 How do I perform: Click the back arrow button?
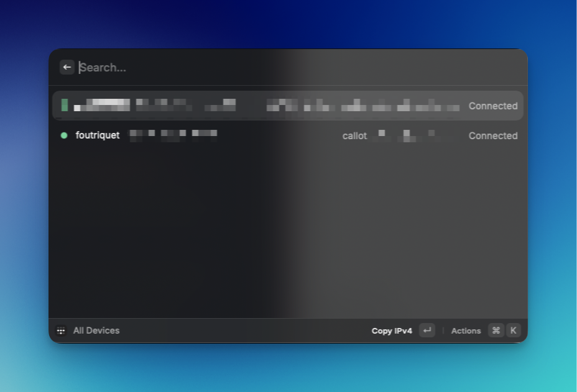[67, 67]
